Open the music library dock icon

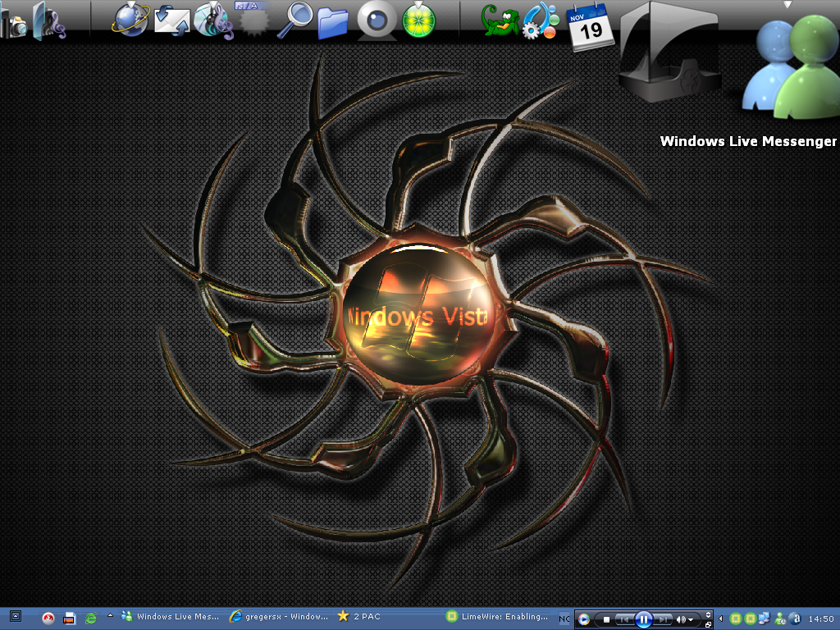[x=49, y=21]
